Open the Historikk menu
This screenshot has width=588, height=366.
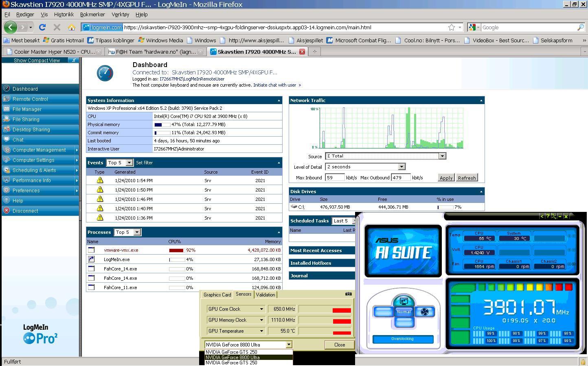pos(64,14)
